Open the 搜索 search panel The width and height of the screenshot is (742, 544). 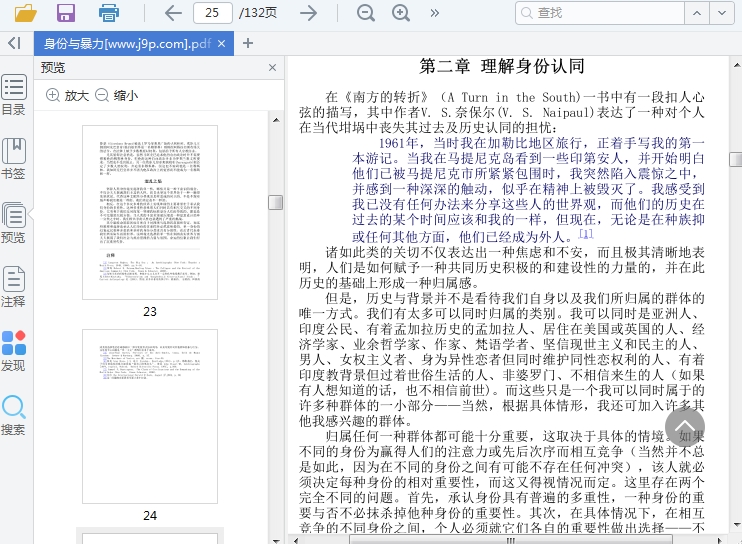14,416
